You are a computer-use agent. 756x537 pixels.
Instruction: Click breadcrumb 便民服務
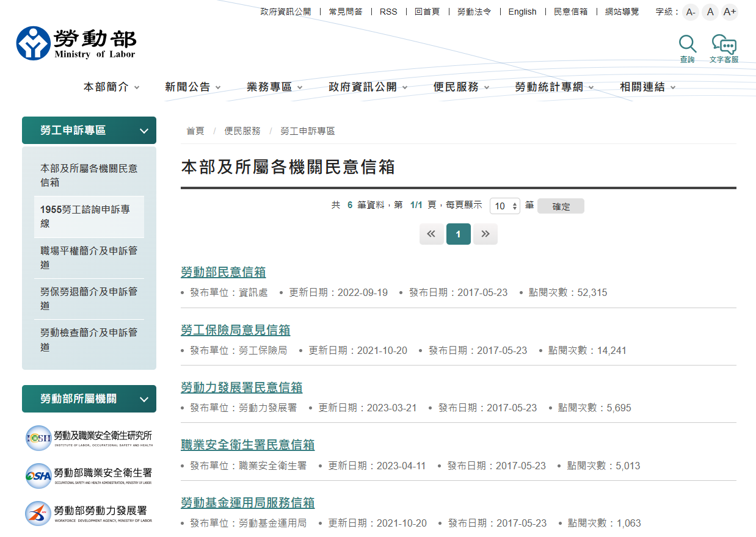(242, 131)
